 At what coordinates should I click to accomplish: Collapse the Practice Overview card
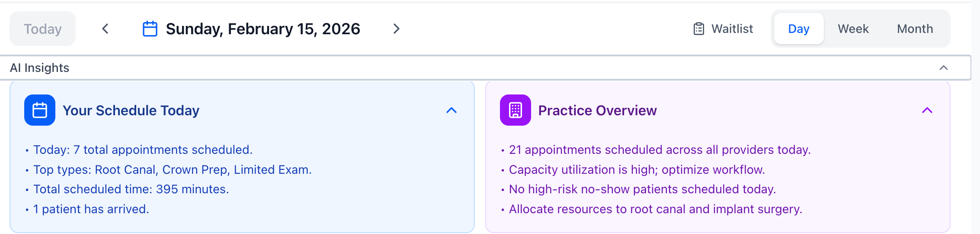pyautogui.click(x=927, y=110)
